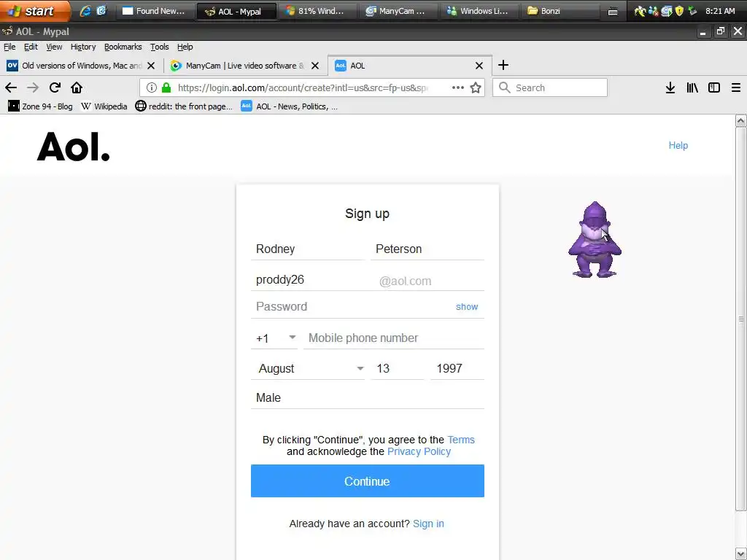Open the browser home page icon
This screenshot has width=747, height=560.
(77, 87)
